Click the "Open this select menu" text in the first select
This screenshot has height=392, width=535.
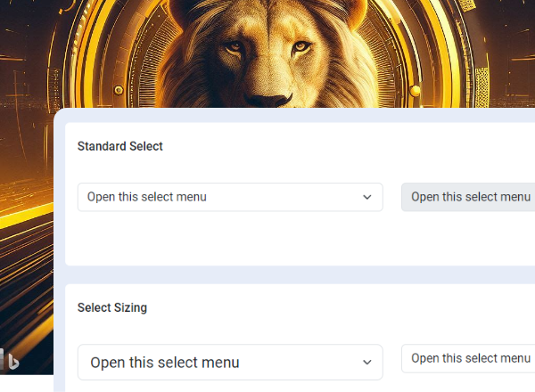tap(147, 197)
